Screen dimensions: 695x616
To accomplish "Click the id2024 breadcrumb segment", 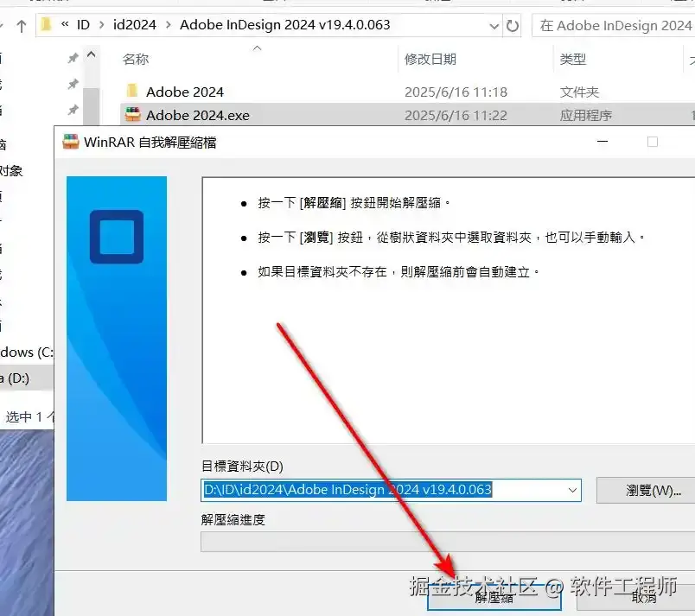I will [135, 25].
